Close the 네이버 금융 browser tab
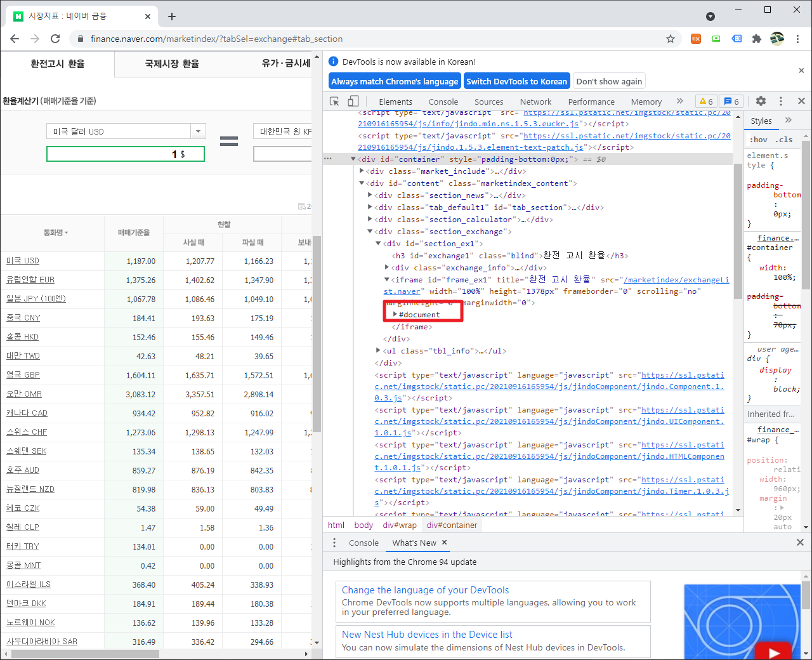 pos(148,16)
